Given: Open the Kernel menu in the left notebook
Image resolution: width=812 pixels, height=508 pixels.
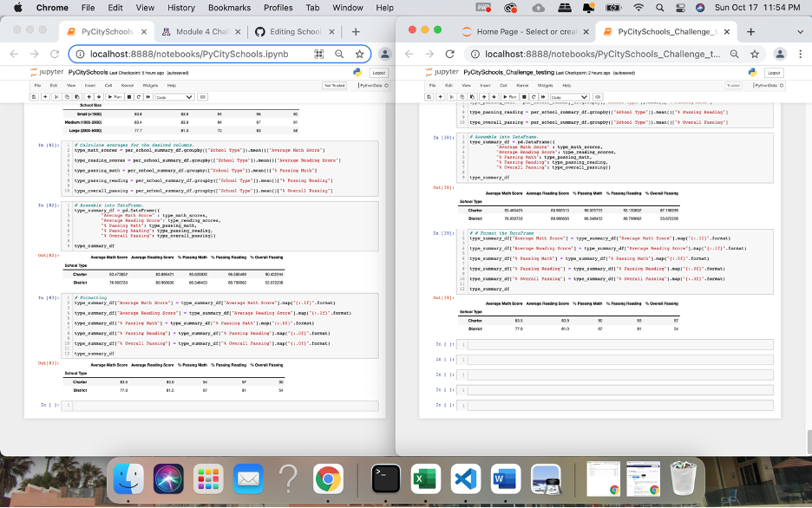Looking at the screenshot, I should click(x=126, y=85).
